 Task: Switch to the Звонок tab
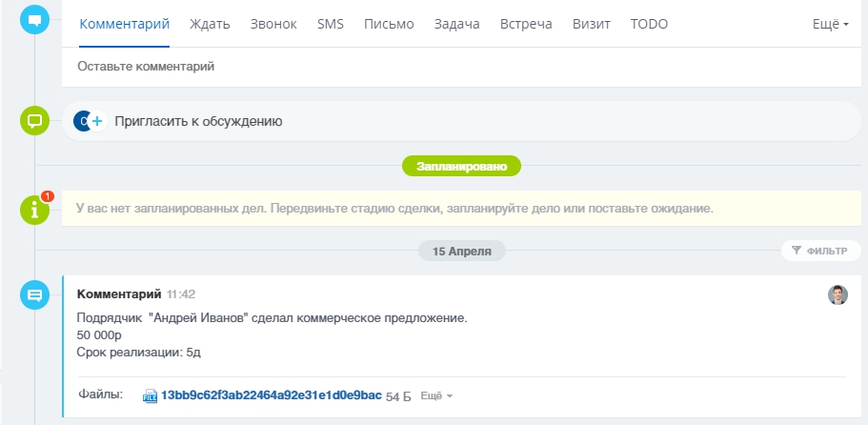point(273,24)
